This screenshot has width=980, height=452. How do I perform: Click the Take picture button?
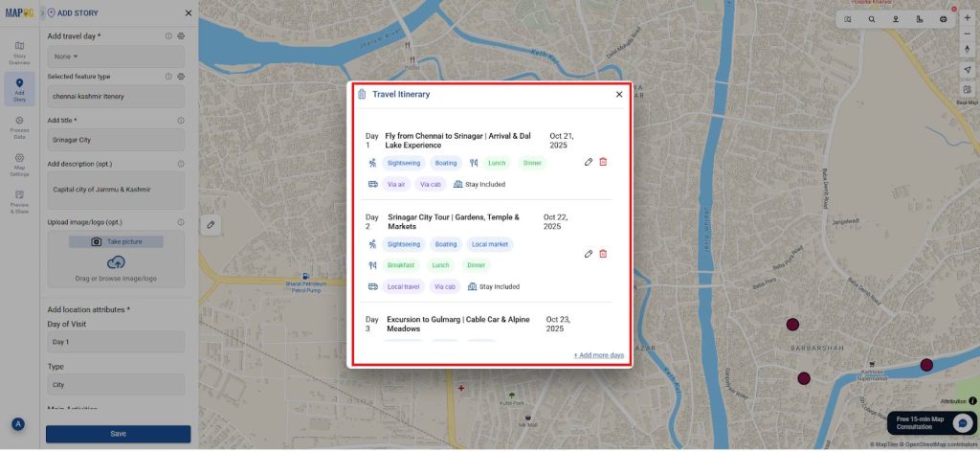click(116, 241)
